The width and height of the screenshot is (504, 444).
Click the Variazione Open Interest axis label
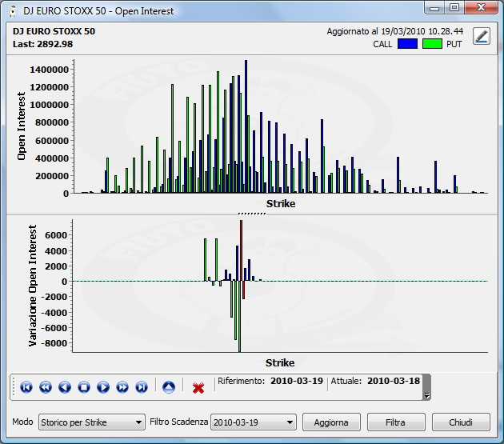pyautogui.click(x=33, y=286)
